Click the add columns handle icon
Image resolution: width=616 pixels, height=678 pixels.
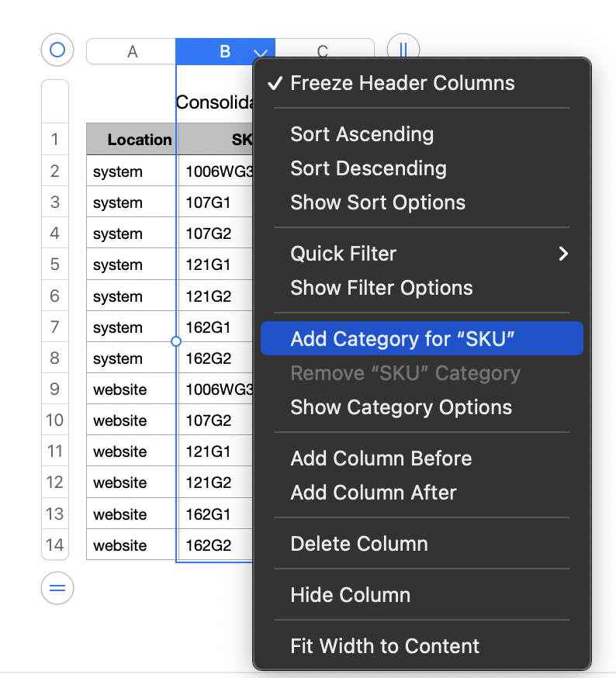(403, 50)
